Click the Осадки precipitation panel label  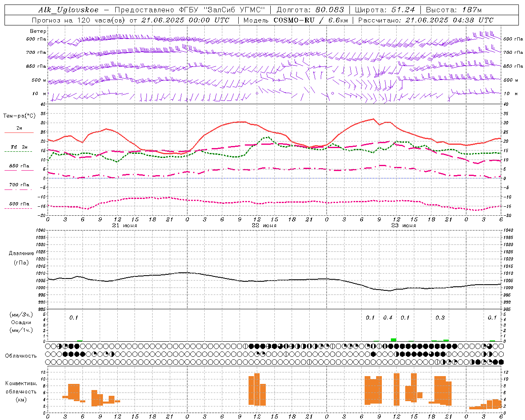coord(21,322)
